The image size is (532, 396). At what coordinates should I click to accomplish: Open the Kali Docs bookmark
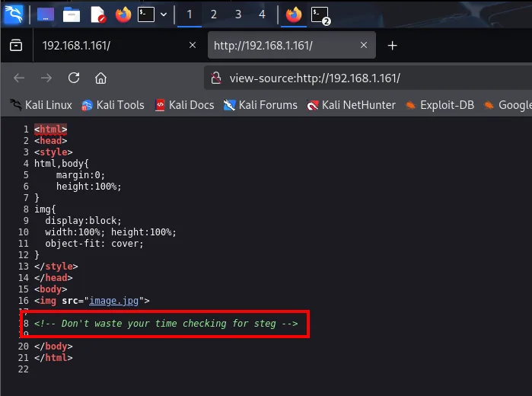185,105
